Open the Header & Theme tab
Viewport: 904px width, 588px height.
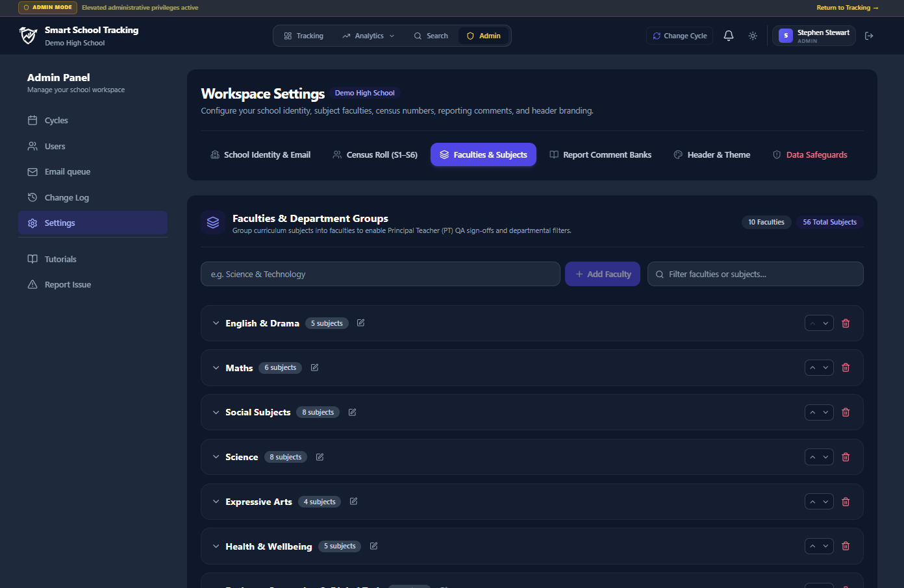[712, 154]
